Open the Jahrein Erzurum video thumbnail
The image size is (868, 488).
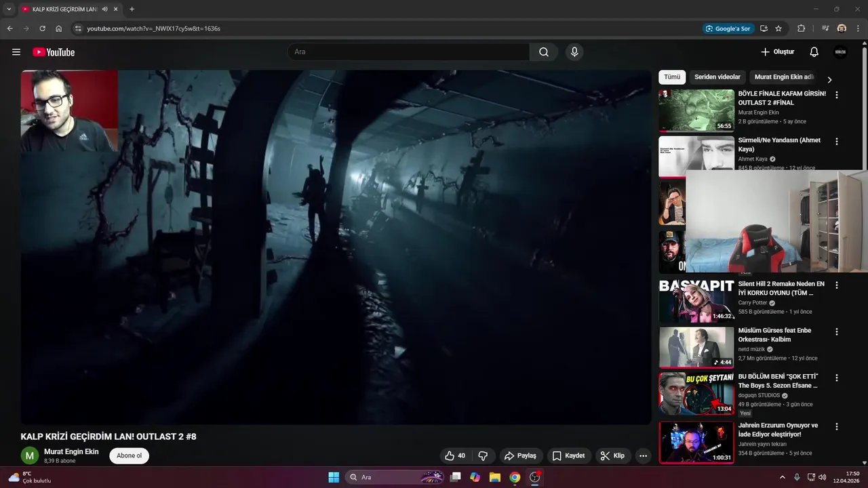696,442
